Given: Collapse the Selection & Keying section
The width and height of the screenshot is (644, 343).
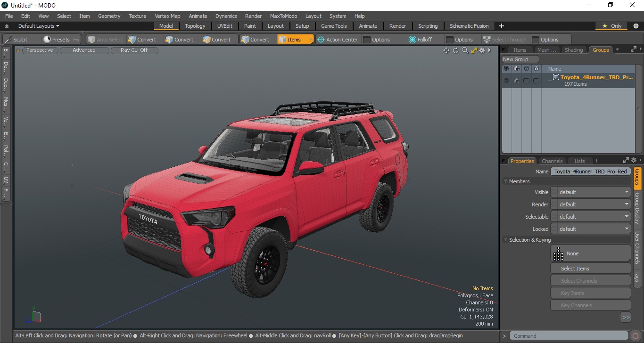Looking at the screenshot, I should click(506, 240).
